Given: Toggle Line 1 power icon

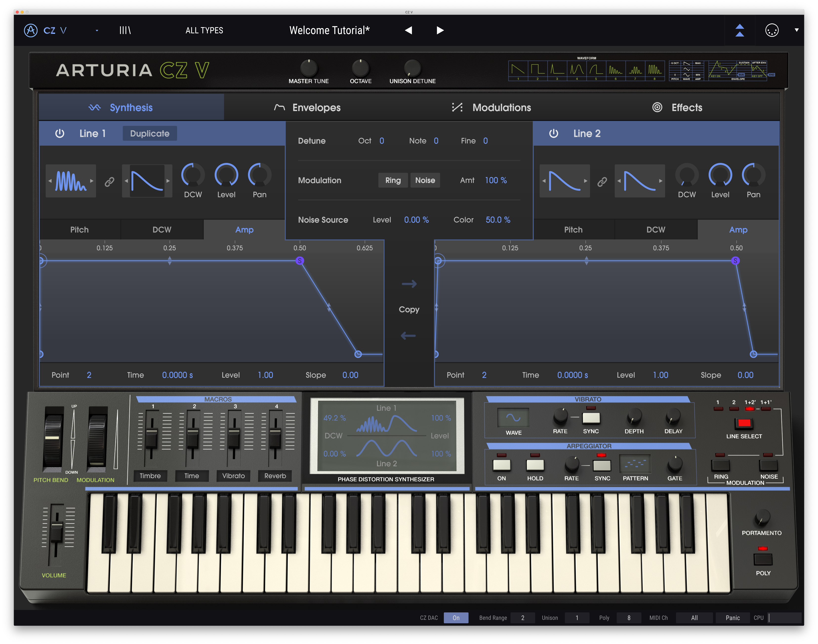Looking at the screenshot, I should click(x=60, y=134).
